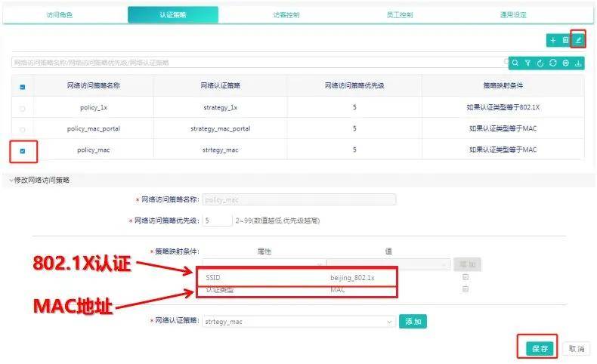The height and width of the screenshot is (364, 597).
Task: Check the policy_1x row checkbox
Action: tap(23, 109)
